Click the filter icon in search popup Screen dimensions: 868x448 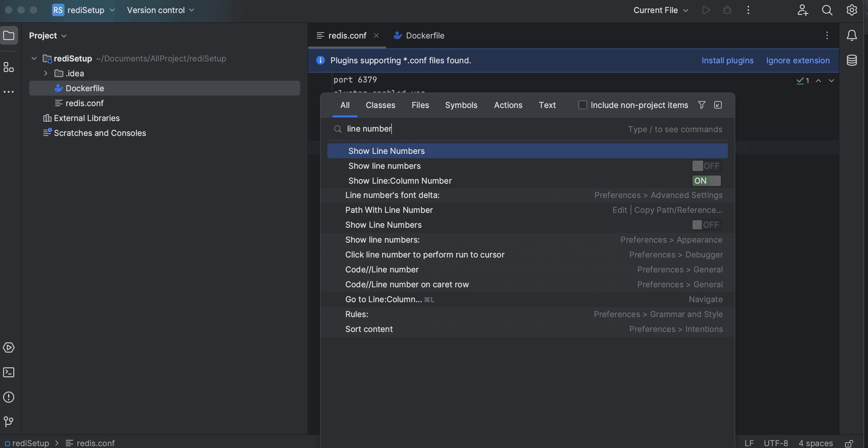point(702,105)
